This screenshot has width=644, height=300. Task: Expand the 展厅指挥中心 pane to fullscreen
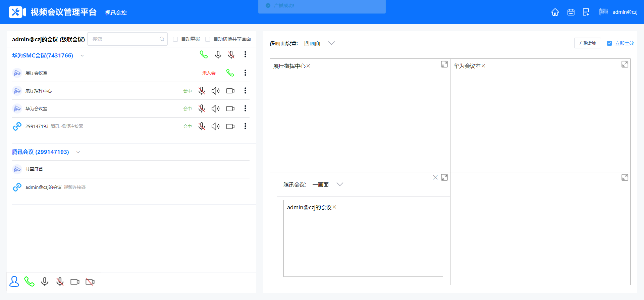tap(444, 64)
